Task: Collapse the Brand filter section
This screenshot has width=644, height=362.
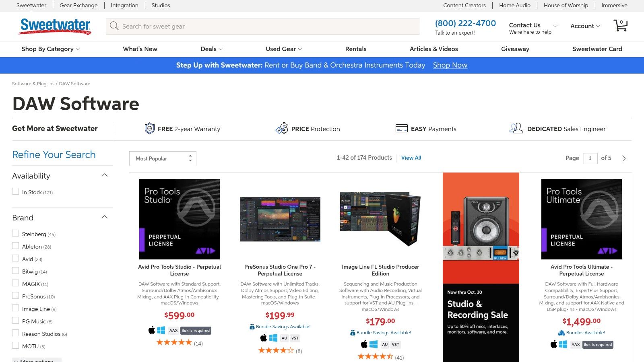Action: click(105, 217)
